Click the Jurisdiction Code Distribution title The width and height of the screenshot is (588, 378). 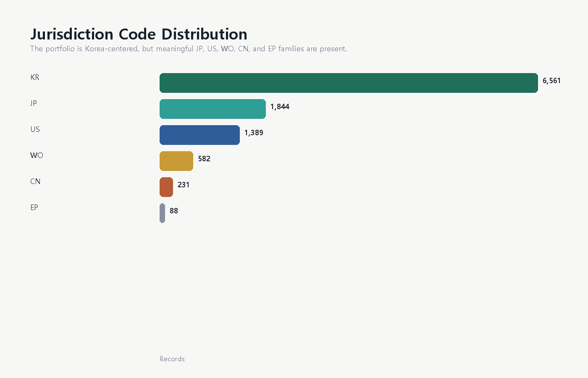coord(139,34)
